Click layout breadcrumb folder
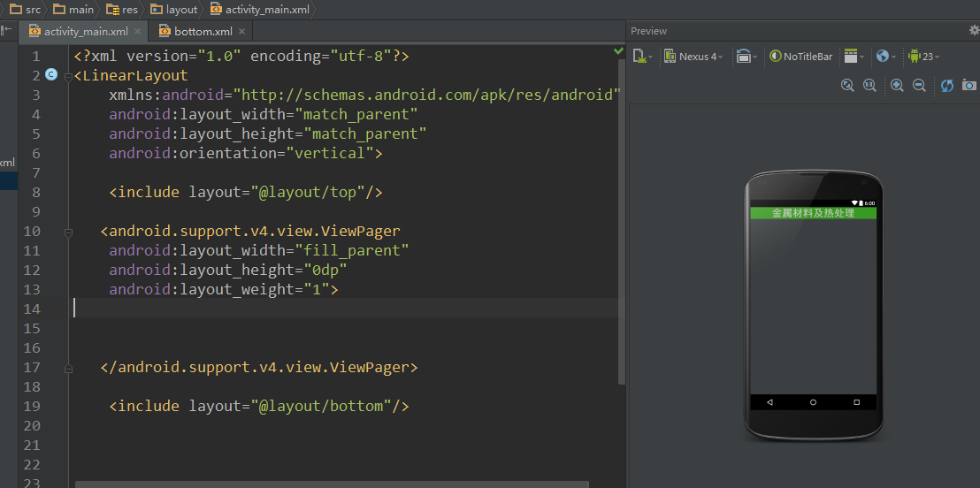980x488 pixels. point(173,10)
